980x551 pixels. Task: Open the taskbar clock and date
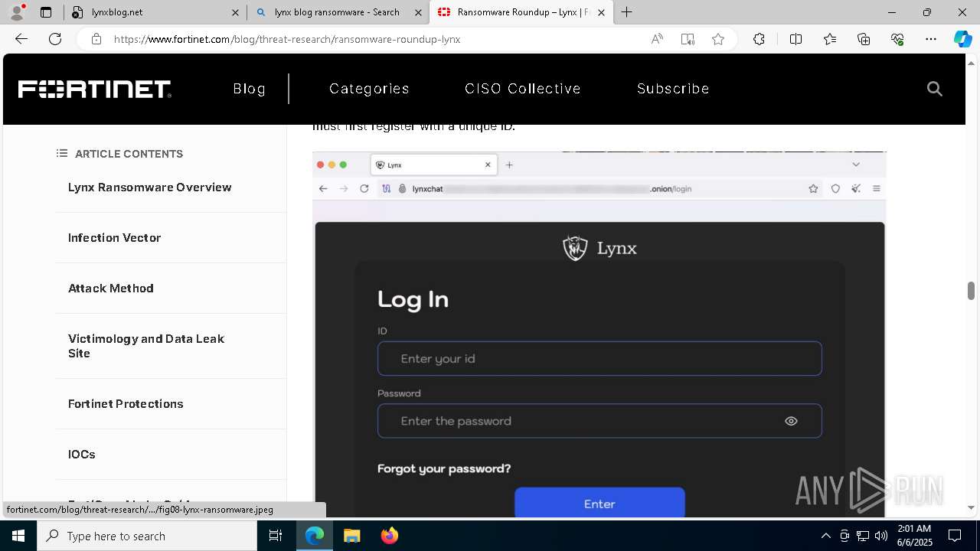click(x=914, y=536)
